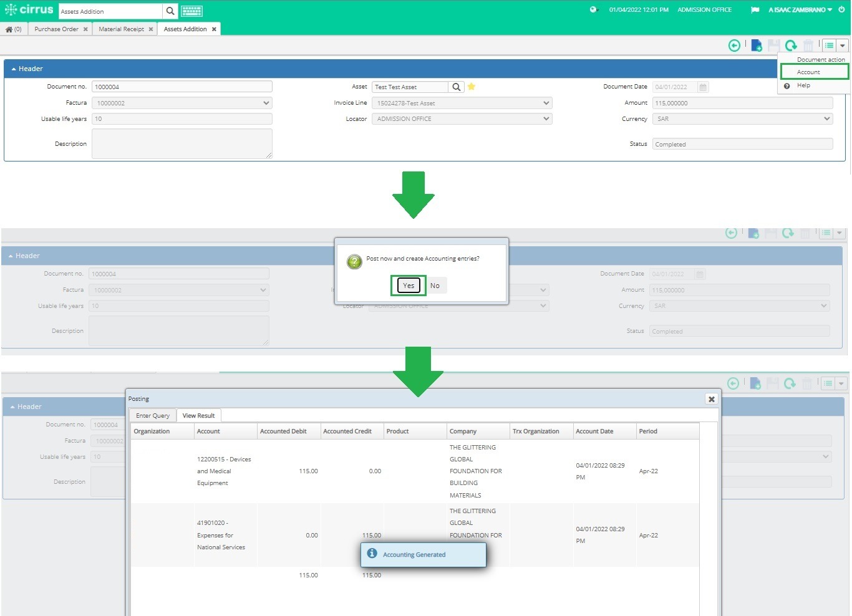Image resolution: width=852 pixels, height=616 pixels.
Task: Click the question icon in the Post now dialog
Action: coord(354,262)
